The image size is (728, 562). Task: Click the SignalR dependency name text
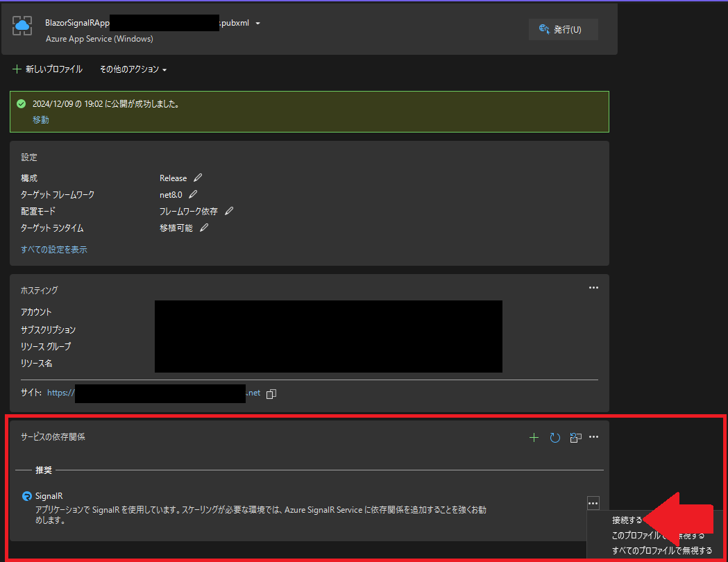click(49, 496)
